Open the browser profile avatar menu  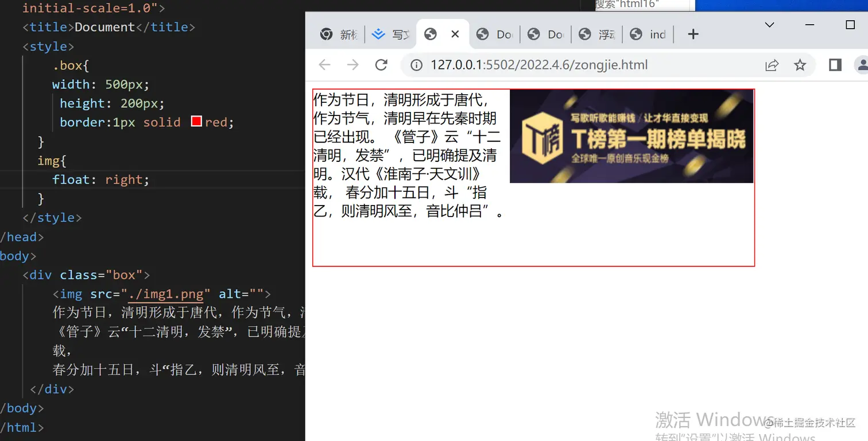coord(862,65)
